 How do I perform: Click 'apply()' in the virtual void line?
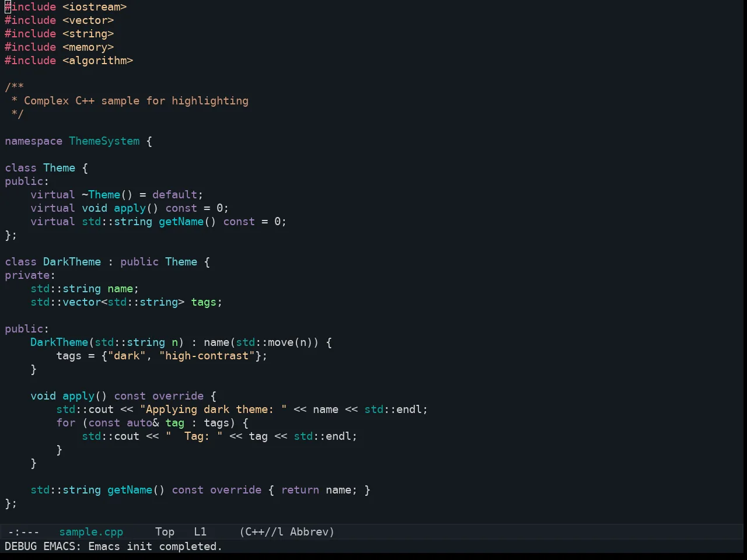click(x=136, y=208)
